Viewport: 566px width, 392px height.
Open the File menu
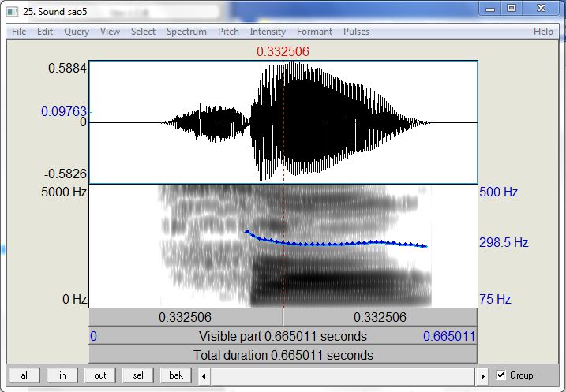(19, 32)
